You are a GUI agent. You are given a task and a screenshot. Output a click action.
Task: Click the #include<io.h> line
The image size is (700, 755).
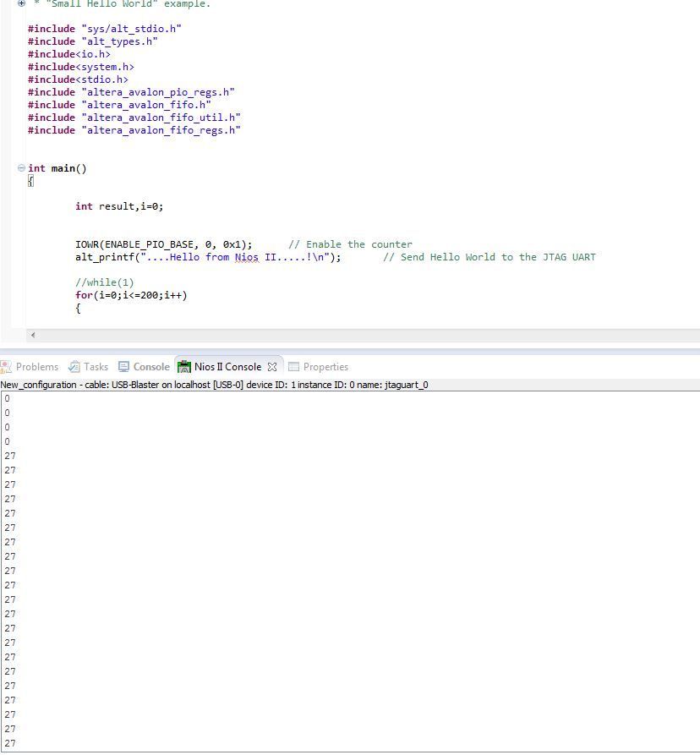pyautogui.click(x=68, y=54)
